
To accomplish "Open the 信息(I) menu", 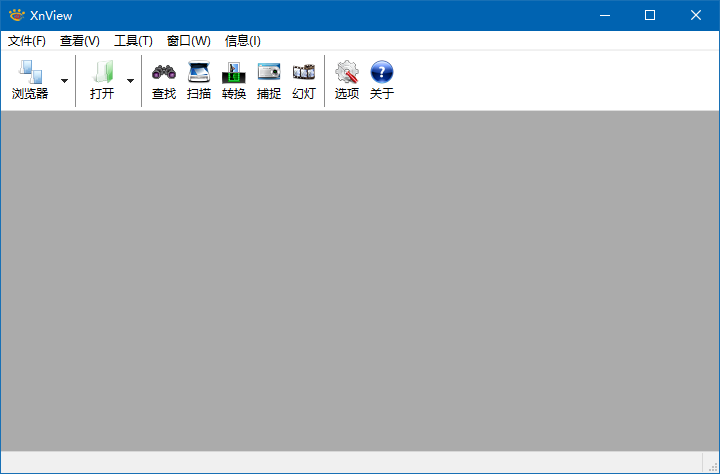I will pyautogui.click(x=242, y=41).
